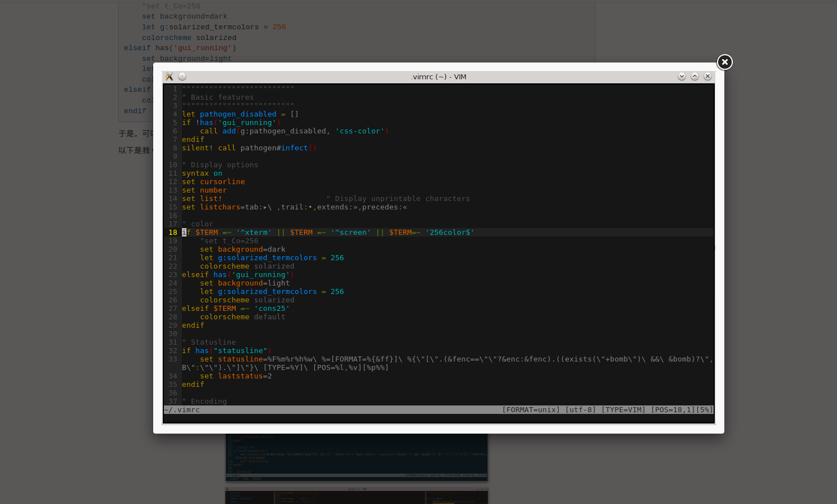This screenshot has height=504, width=837.
Task: Click 'colorscheme solarized' on VIM line 22
Action: [x=247, y=266]
